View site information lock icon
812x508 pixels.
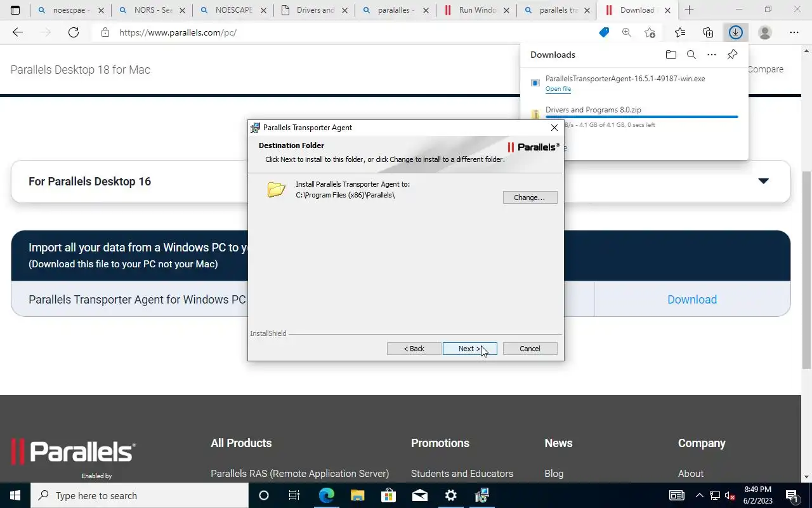point(105,32)
